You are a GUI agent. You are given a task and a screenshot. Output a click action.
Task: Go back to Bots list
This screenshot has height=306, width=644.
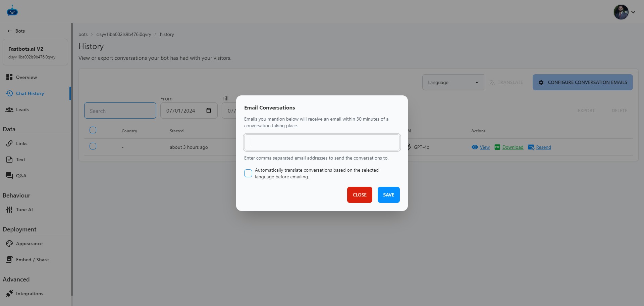tap(16, 31)
